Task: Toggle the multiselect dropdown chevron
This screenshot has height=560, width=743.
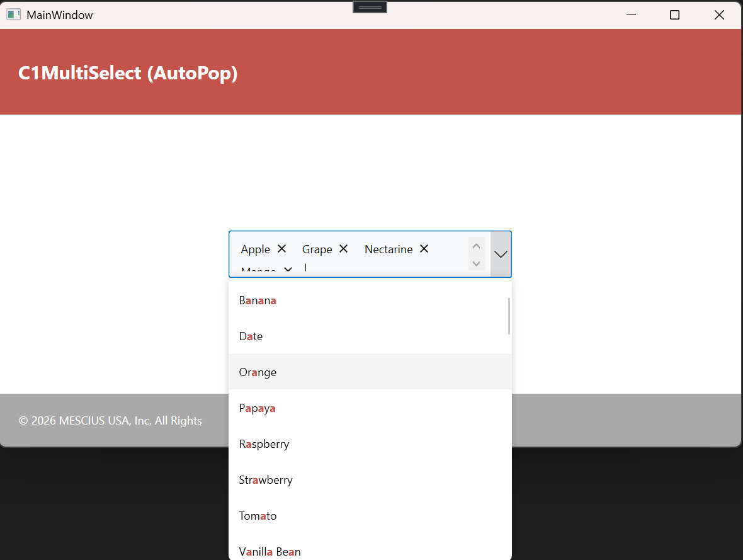Action: coord(501,254)
